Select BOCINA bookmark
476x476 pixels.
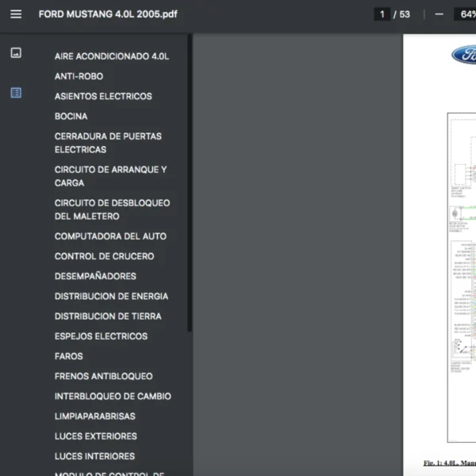[x=71, y=117]
